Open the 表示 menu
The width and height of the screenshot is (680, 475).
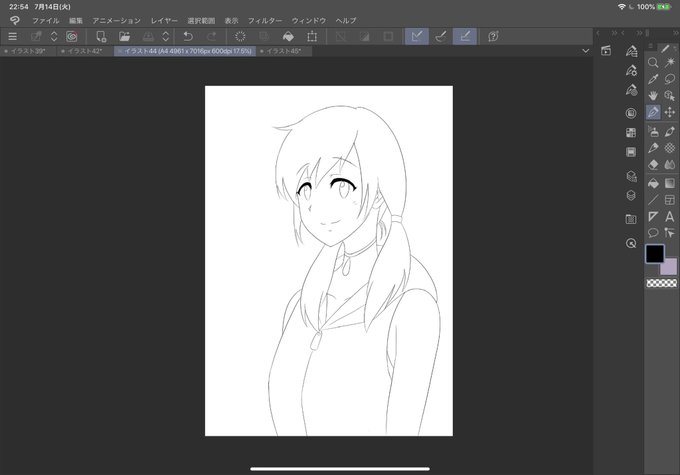[231, 20]
